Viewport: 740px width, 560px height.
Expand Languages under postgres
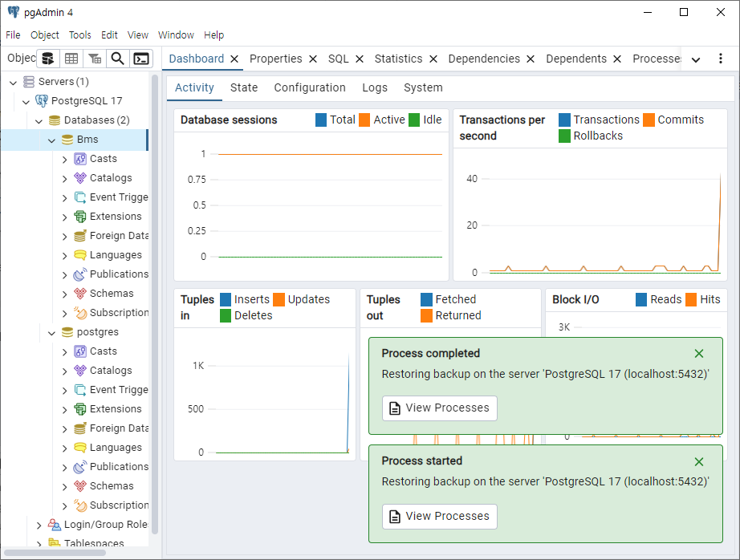tap(65, 448)
